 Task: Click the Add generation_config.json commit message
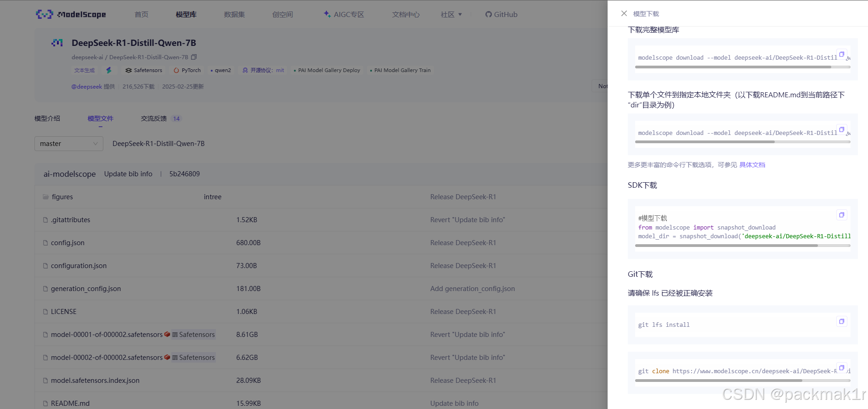pos(473,289)
